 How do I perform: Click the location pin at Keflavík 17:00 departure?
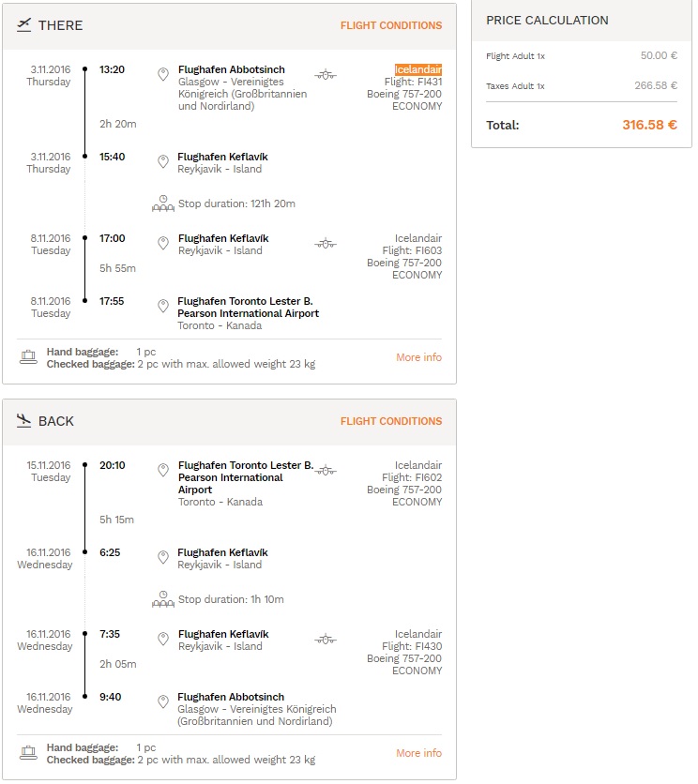(163, 244)
